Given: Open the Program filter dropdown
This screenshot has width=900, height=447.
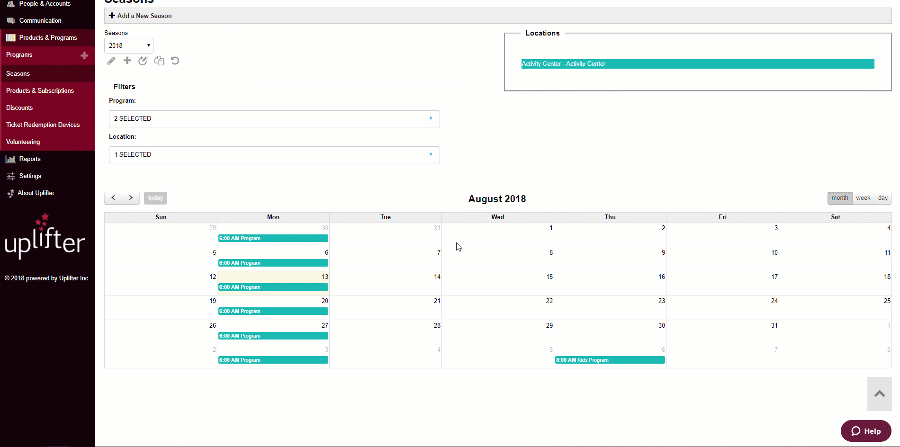Looking at the screenshot, I should click(x=274, y=119).
